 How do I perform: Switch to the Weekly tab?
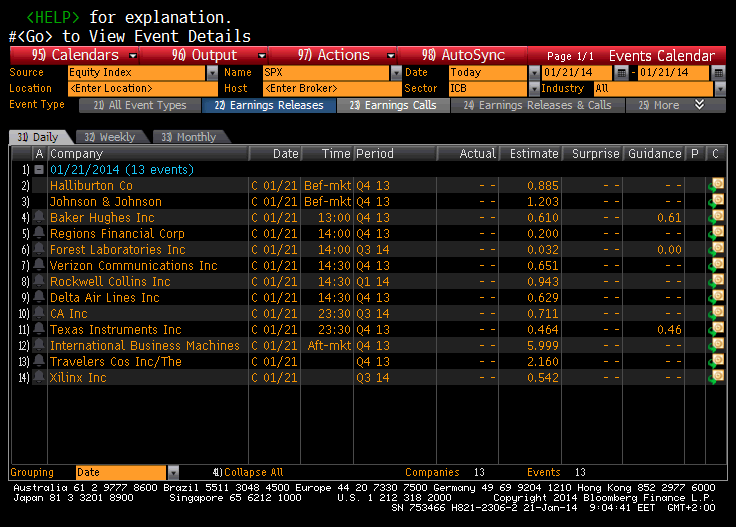pos(110,137)
